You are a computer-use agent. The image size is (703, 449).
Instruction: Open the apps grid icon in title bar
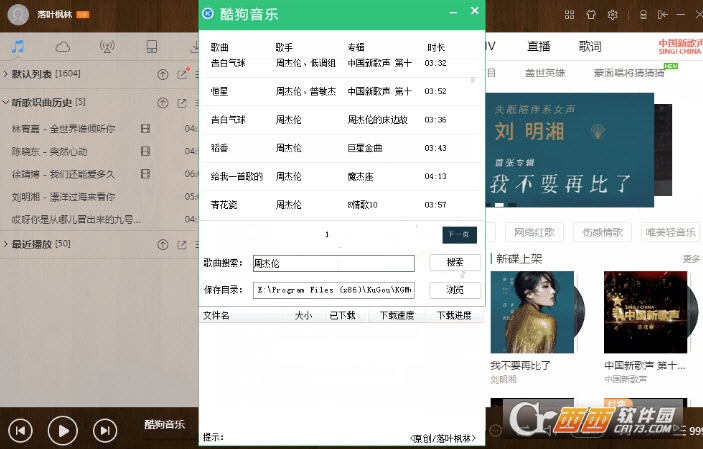click(569, 15)
